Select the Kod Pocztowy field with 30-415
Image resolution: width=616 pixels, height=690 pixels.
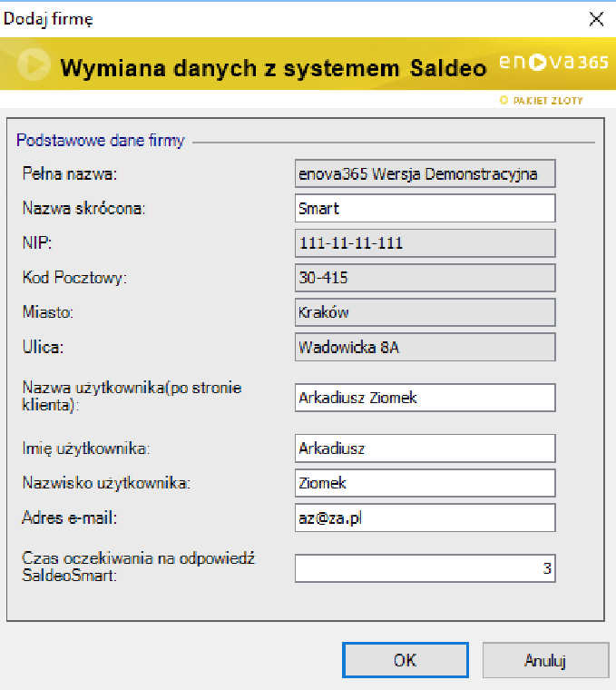(x=425, y=278)
